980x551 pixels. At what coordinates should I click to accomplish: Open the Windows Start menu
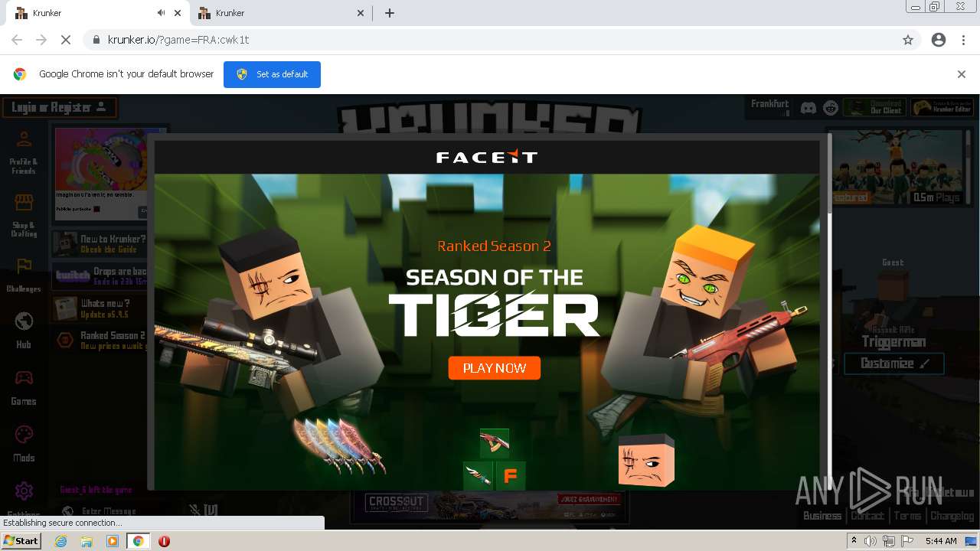click(x=21, y=541)
